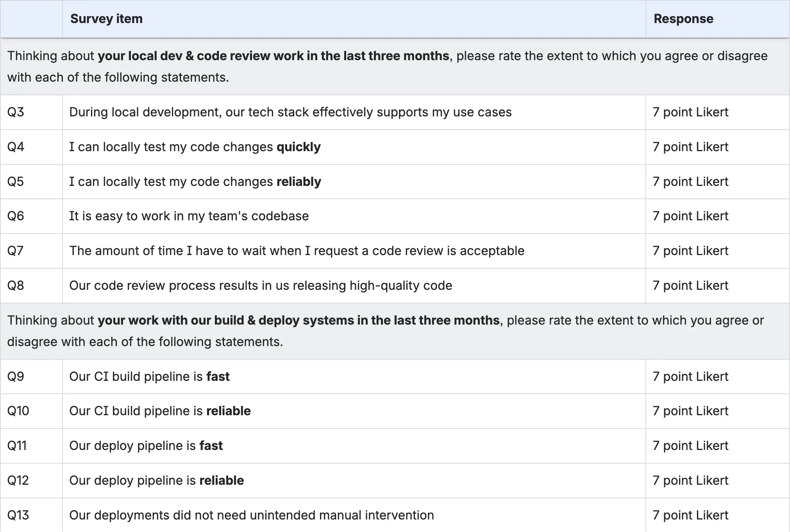Click "Our CI build pipeline is reliable" statement
790x532 pixels.
point(160,411)
